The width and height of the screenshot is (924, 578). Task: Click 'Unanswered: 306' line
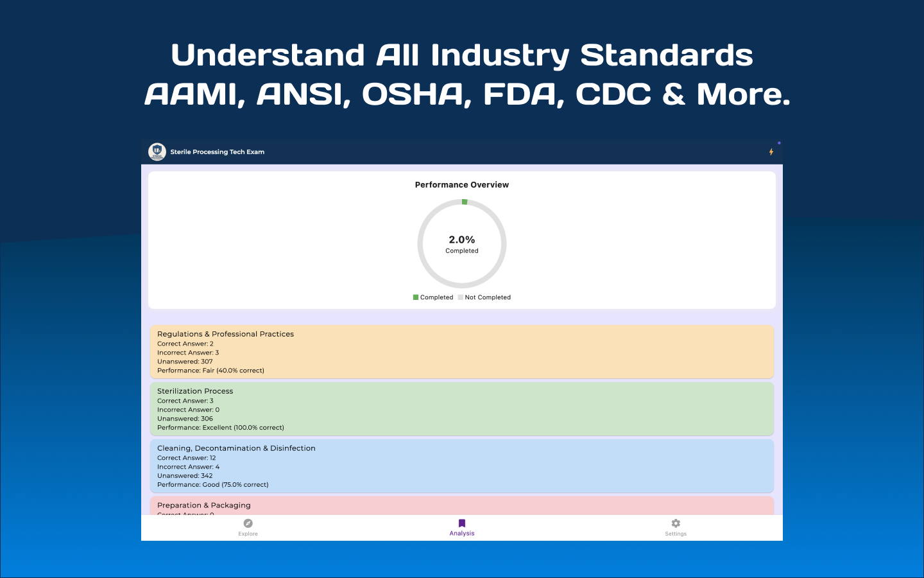coord(185,419)
